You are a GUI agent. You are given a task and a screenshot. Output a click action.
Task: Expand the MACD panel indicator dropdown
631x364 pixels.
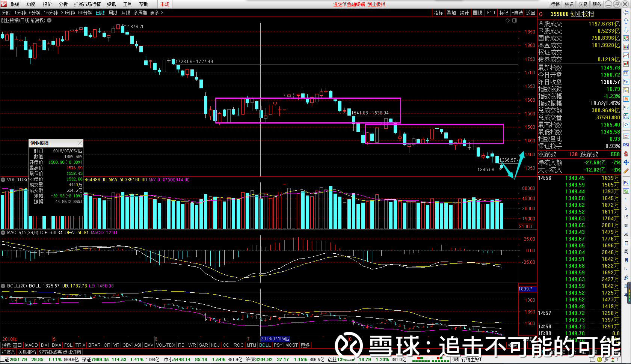[3, 233]
